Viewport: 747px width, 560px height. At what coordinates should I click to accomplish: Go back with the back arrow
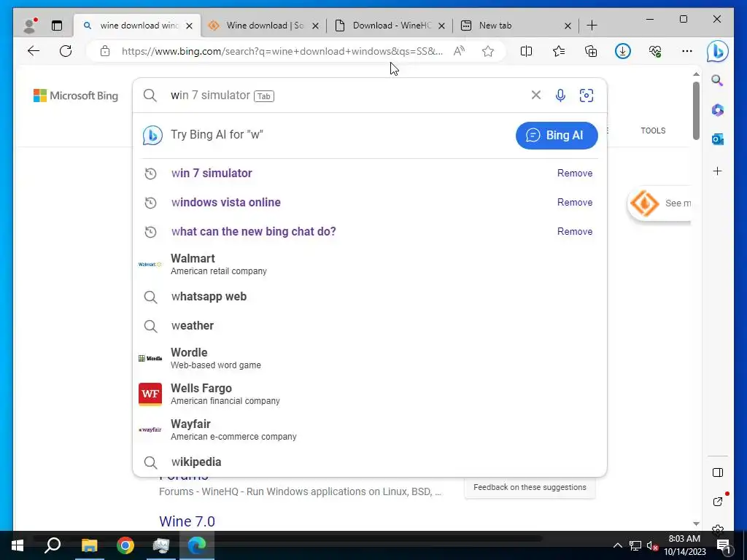(34, 51)
